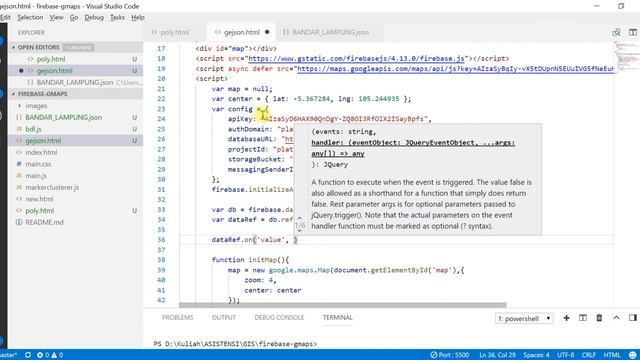
Task: Click the JS icon next to bdl.js
Action: [19, 129]
